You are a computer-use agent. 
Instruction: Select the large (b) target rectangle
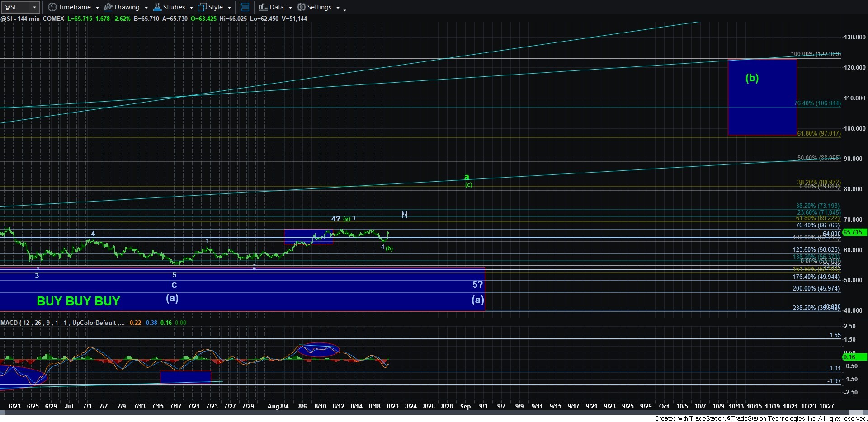762,97
